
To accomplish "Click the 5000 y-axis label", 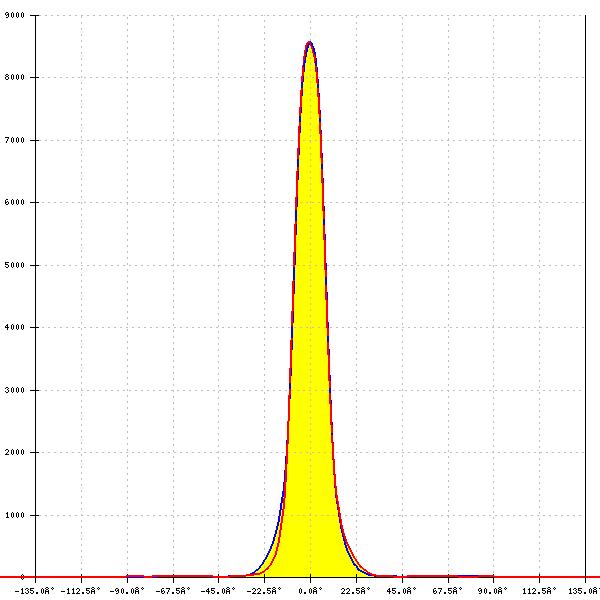I will [x=15, y=265].
